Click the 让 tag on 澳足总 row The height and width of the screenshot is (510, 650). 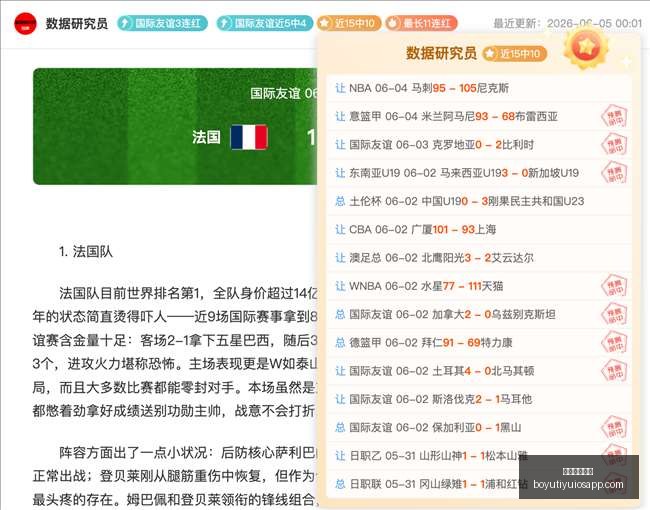point(340,258)
